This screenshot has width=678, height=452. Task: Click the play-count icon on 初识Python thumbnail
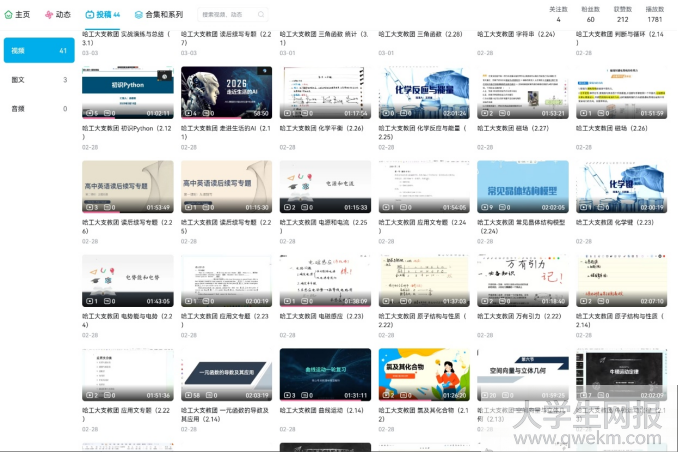91,113
